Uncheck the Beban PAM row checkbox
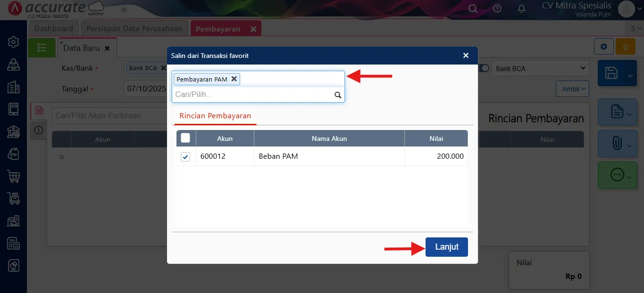 (185, 157)
